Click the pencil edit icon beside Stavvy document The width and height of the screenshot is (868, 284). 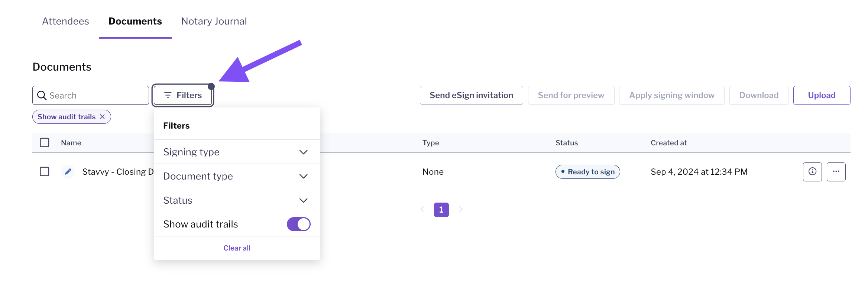[x=68, y=172]
